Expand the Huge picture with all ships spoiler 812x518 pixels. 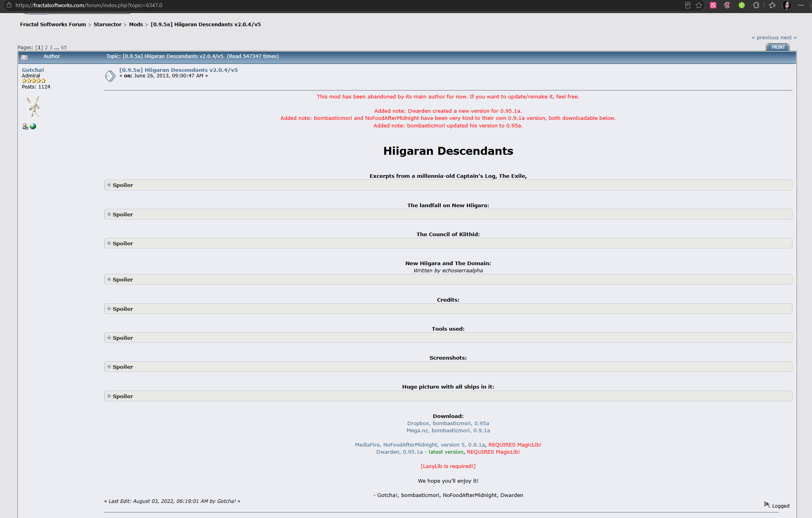(448, 396)
